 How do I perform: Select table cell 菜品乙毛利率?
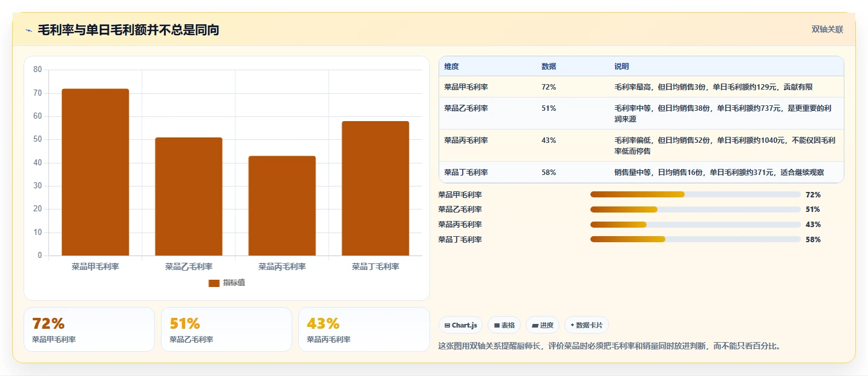(x=466, y=108)
